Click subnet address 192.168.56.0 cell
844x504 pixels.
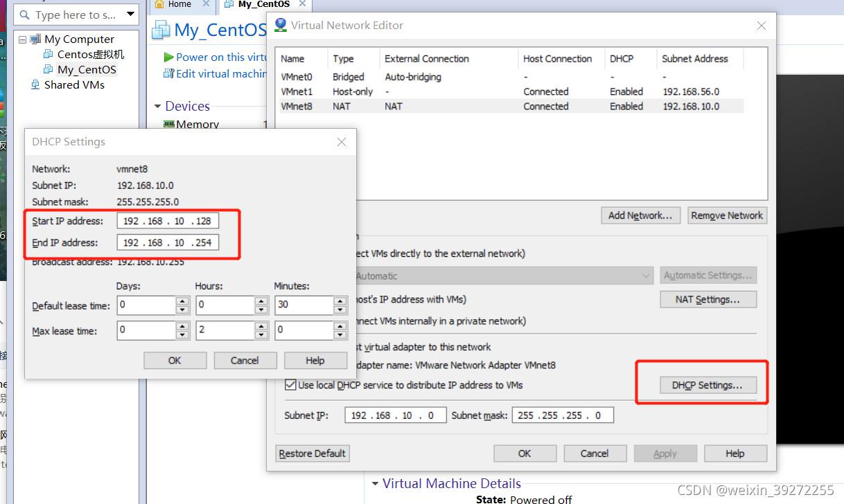point(691,91)
